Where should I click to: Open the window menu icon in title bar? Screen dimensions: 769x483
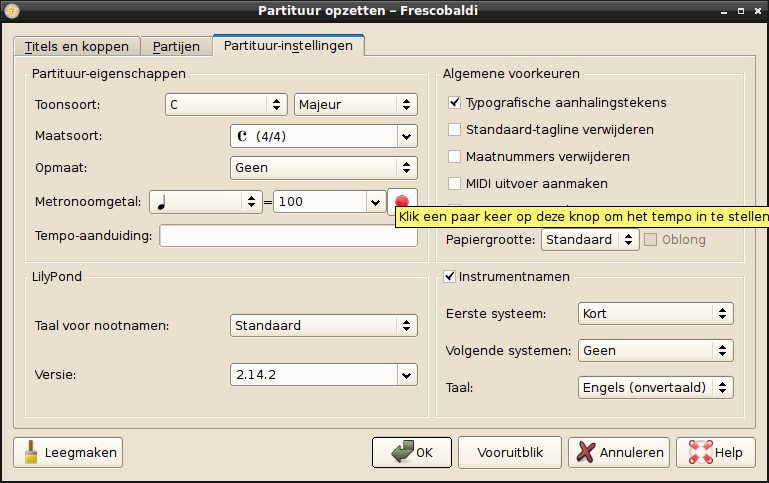click(x=12, y=10)
